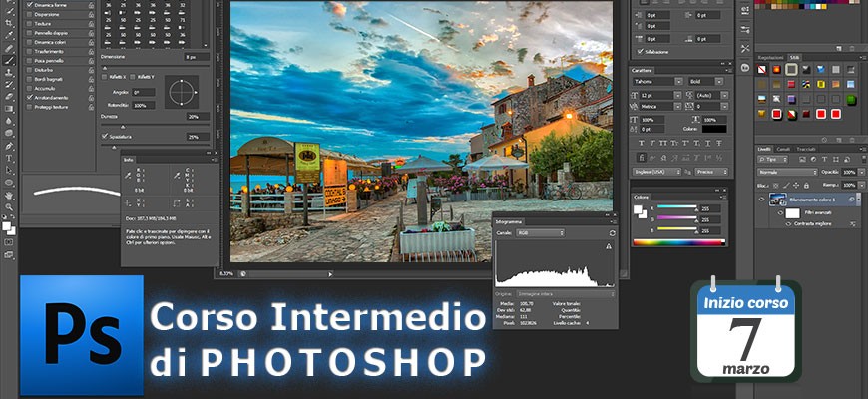The width and height of the screenshot is (868, 399).
Task: Open the Preciso anti-aliasing dropdown
Action: pyautogui.click(x=712, y=172)
